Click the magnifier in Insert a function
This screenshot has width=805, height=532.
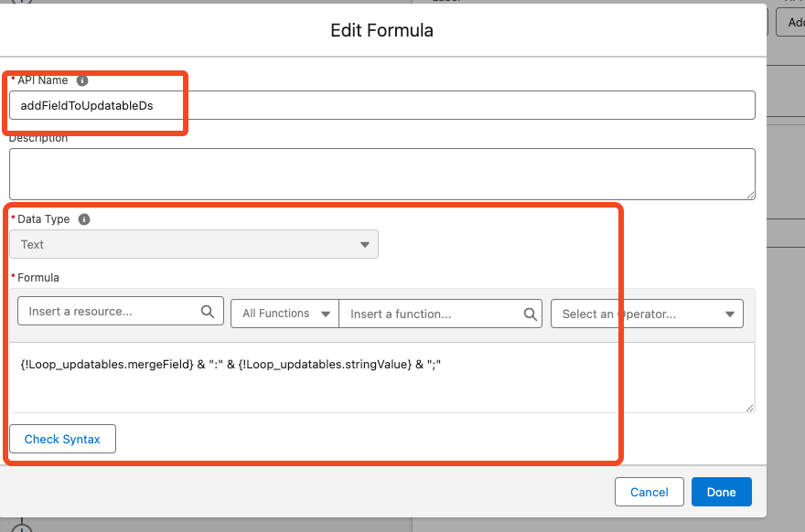point(531,314)
